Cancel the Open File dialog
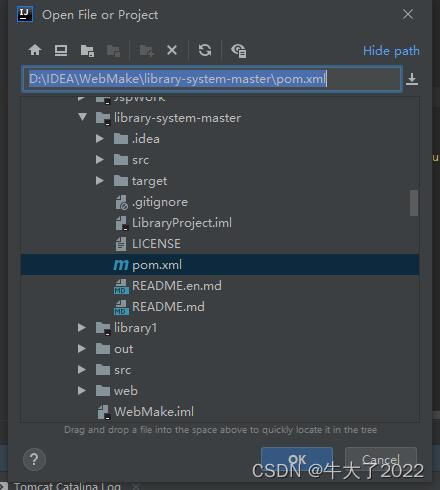The width and height of the screenshot is (440, 490). [x=381, y=460]
